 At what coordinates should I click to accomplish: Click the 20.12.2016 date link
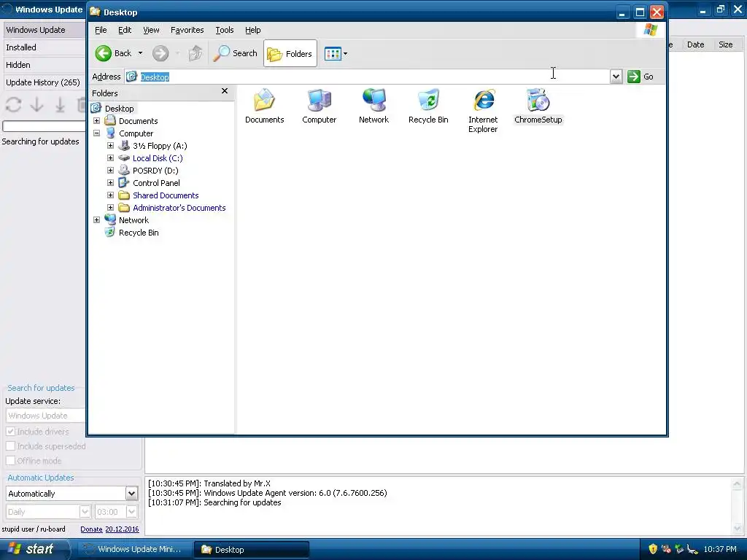tap(122, 529)
